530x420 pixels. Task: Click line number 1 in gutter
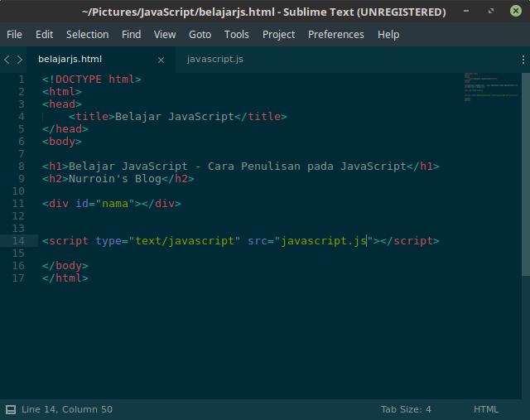[22, 80]
